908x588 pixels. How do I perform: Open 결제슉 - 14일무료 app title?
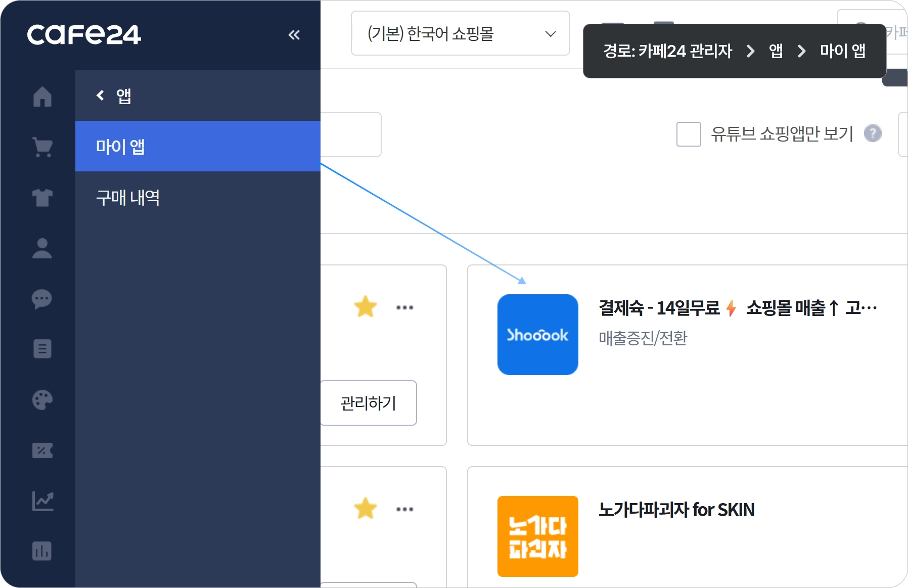(738, 307)
